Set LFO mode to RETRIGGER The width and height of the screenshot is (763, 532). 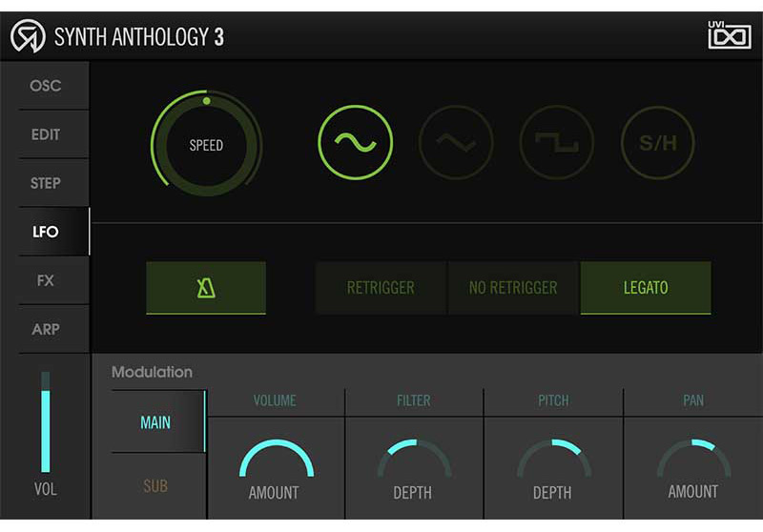pyautogui.click(x=381, y=288)
